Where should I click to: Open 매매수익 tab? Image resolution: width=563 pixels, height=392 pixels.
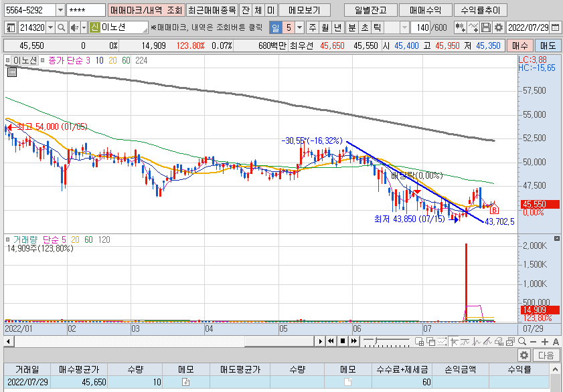coord(426,10)
